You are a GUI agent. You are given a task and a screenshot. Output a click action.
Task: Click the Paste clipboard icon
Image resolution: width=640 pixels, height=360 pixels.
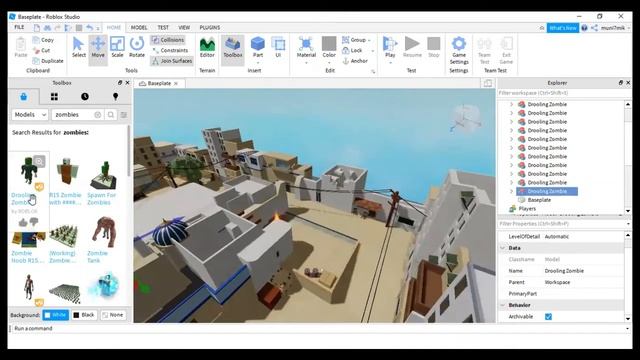tap(20, 47)
